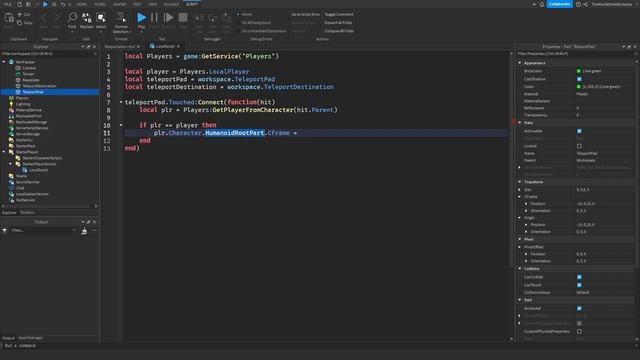Screen dimensions: 640x360
Task: Collapse the StarterPlayerScripts node
Action: [x=11, y=164]
